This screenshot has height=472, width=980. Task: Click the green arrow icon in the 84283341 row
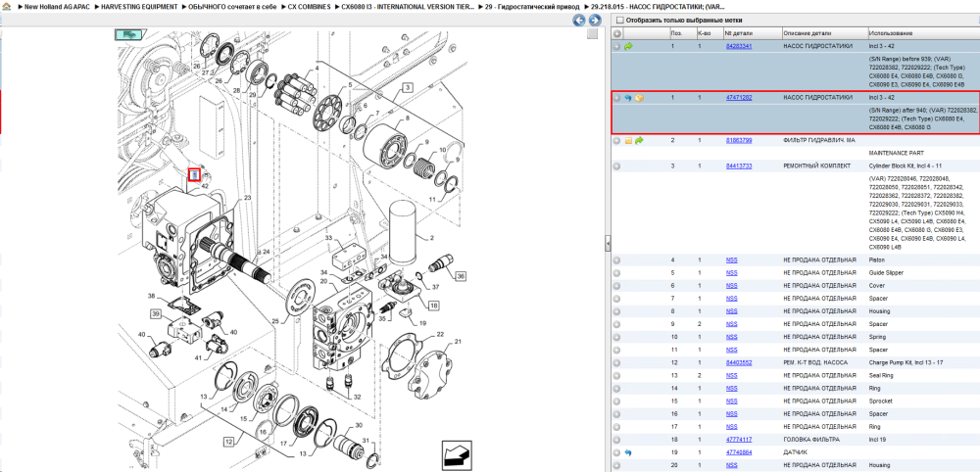(x=629, y=46)
